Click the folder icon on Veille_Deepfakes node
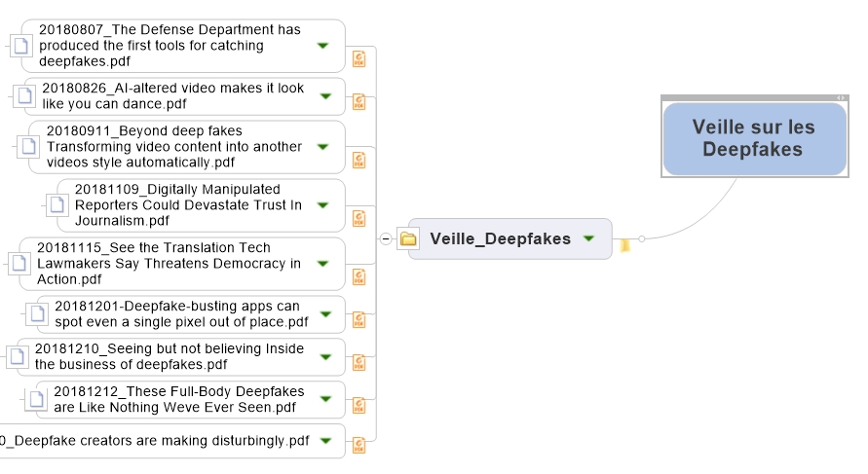Viewport: 868px width, 474px height. pyautogui.click(x=408, y=238)
